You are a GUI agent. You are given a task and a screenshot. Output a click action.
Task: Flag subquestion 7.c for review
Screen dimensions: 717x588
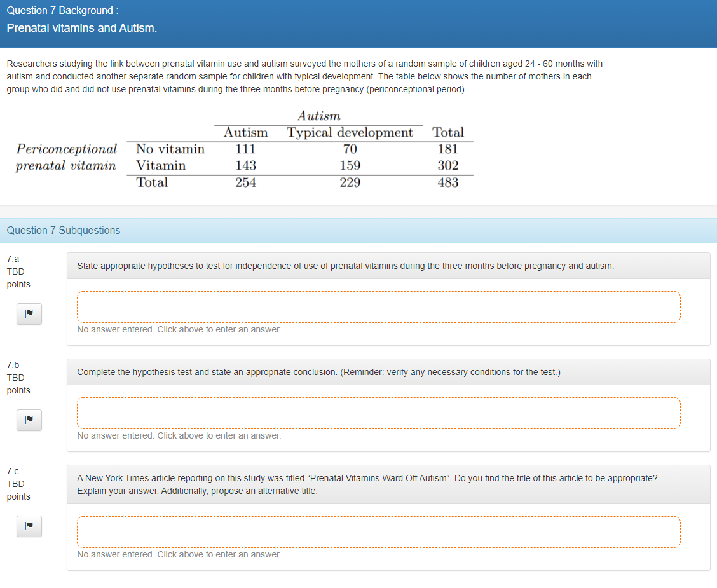coord(29,526)
